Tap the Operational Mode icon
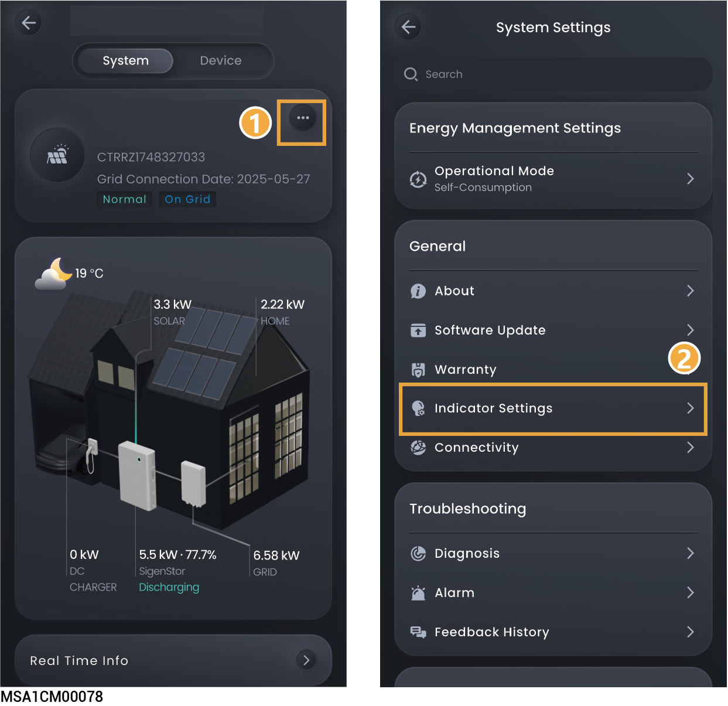Viewport: 728px width, 706px height. click(418, 179)
